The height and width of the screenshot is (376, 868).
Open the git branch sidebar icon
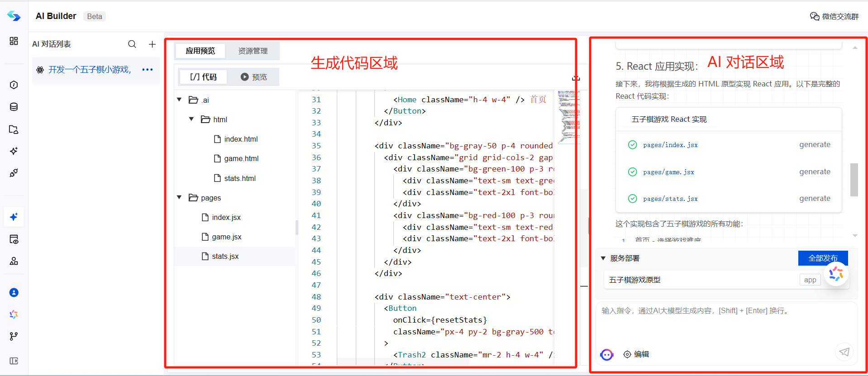point(14,336)
